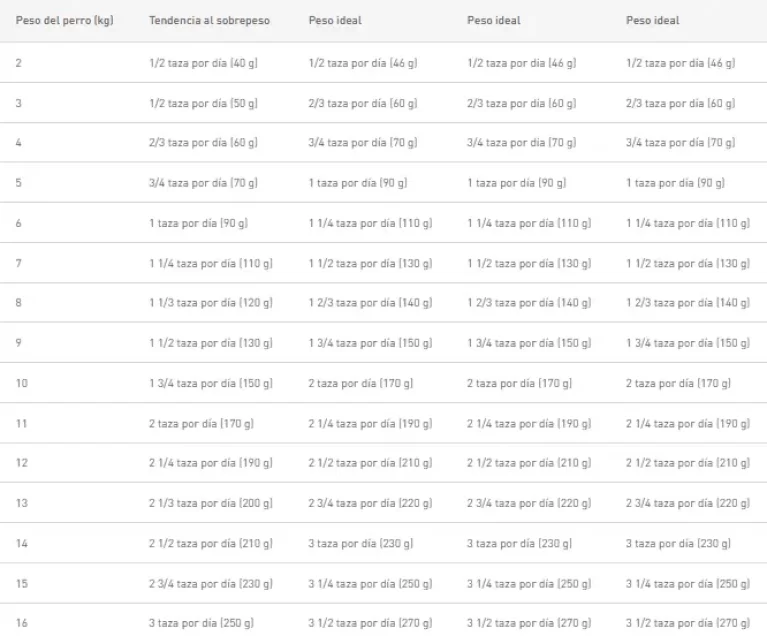Image resolution: width=767 pixels, height=636 pixels.
Task: Click the leftmost 'Peso ideal' column header
Action: point(335,21)
